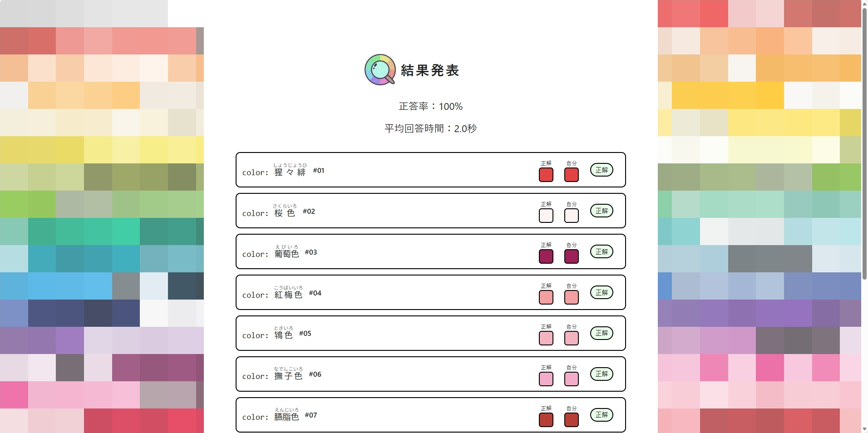This screenshot has height=433, width=868.
Task: Select your-answer swatch for 鴇色 #05
Action: click(x=571, y=338)
